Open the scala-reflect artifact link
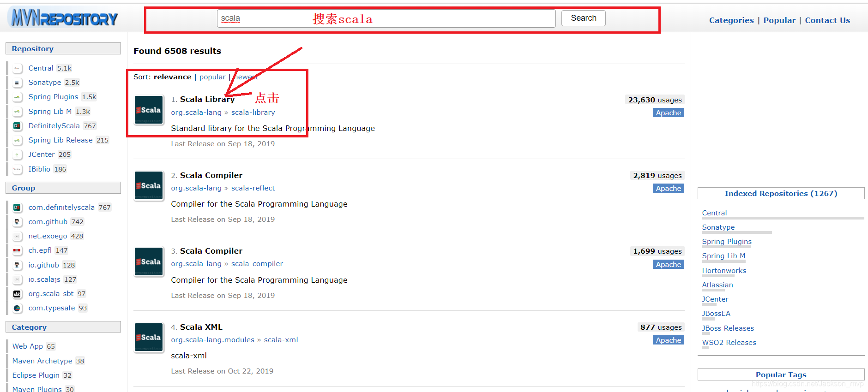 253,188
